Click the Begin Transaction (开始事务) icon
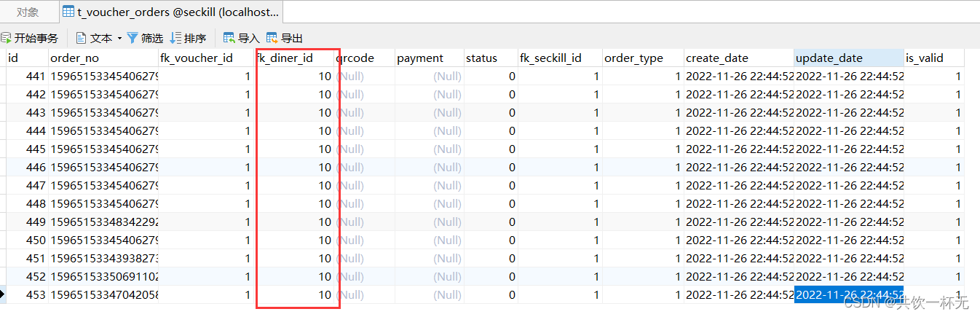The height and width of the screenshot is (317, 980). [6, 38]
